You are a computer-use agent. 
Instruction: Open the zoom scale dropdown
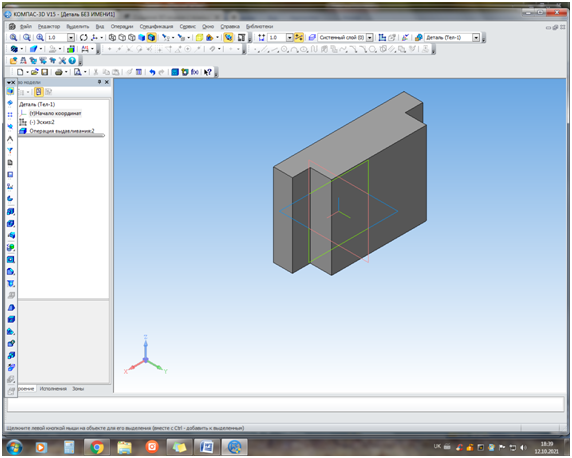[71, 37]
